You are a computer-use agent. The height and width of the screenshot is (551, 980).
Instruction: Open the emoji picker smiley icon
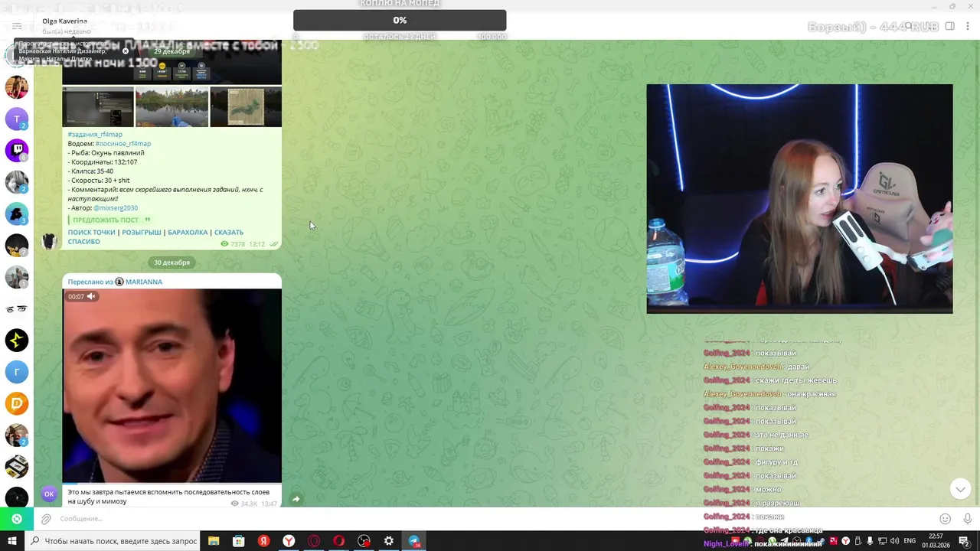(946, 519)
